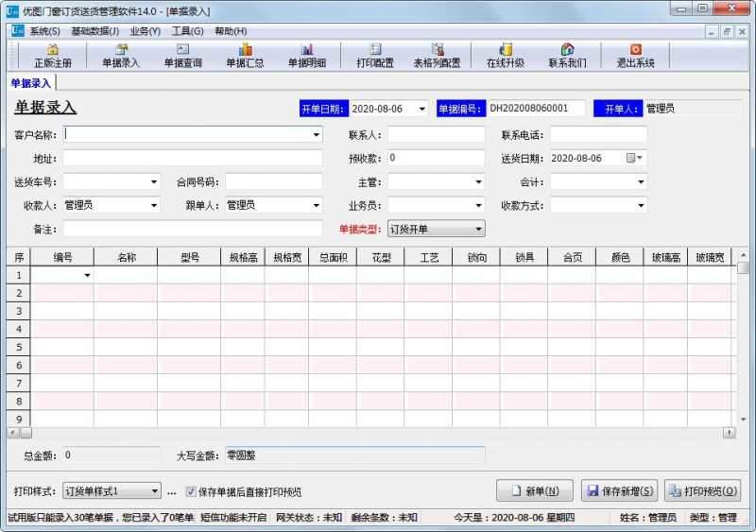Open the 基础数据(J) menu
The width and height of the screenshot is (756, 532).
pos(94,31)
